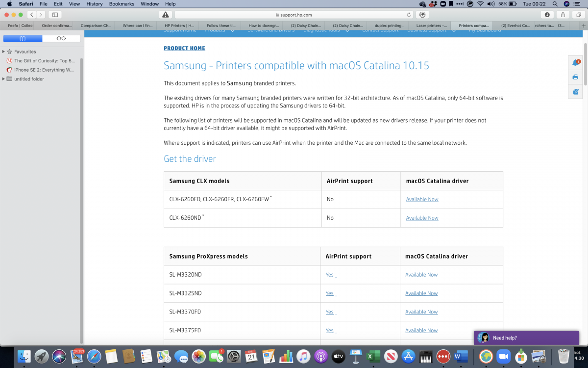Click the support.hp.com address bar

coord(294,15)
